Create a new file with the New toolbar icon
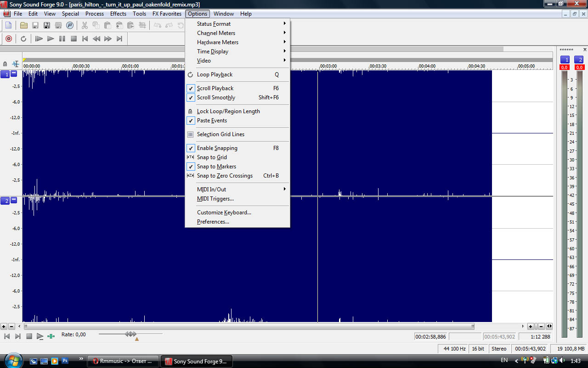Screen dimensions: 588x368 [x=8, y=25]
